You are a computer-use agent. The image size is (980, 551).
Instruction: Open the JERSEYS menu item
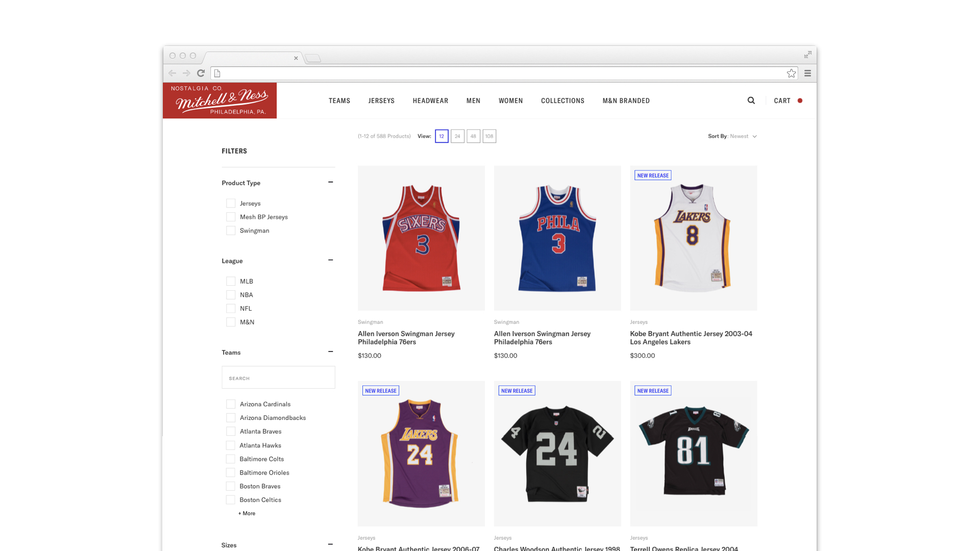(x=381, y=101)
